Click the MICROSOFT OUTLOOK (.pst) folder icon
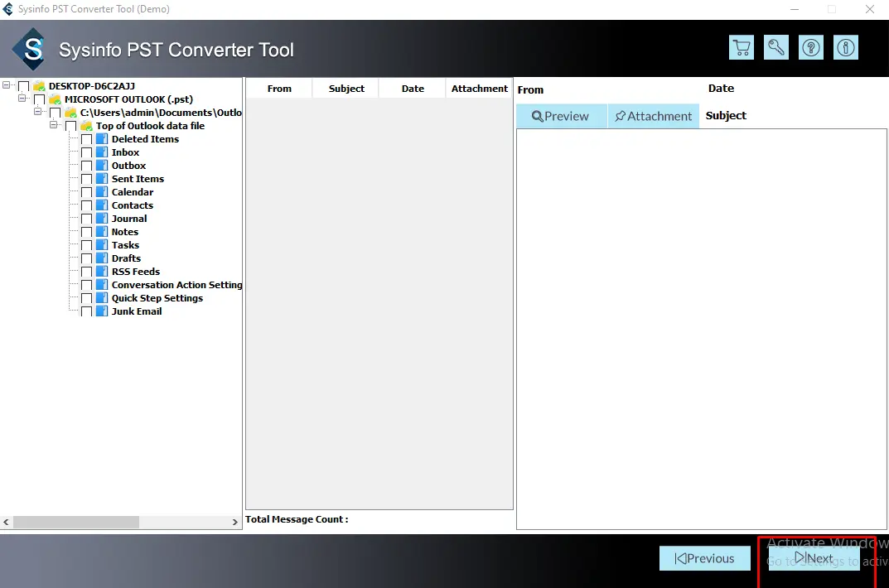Viewport: 889px width, 588px height. [x=56, y=99]
